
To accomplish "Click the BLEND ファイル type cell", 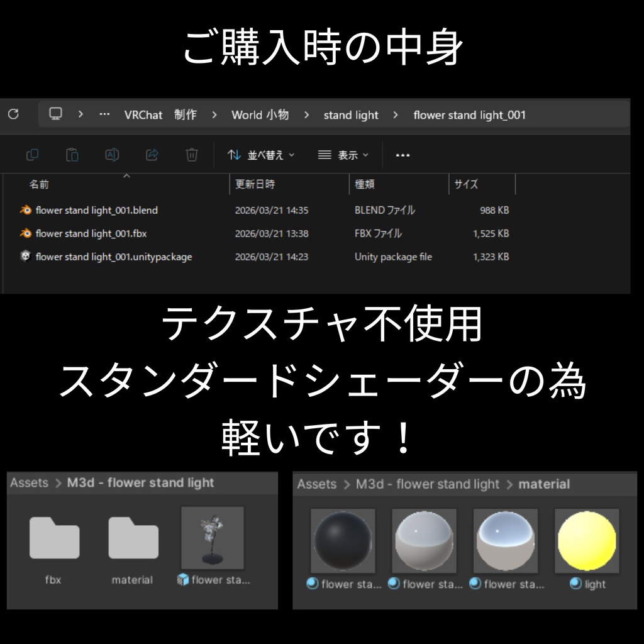I will pos(385,210).
